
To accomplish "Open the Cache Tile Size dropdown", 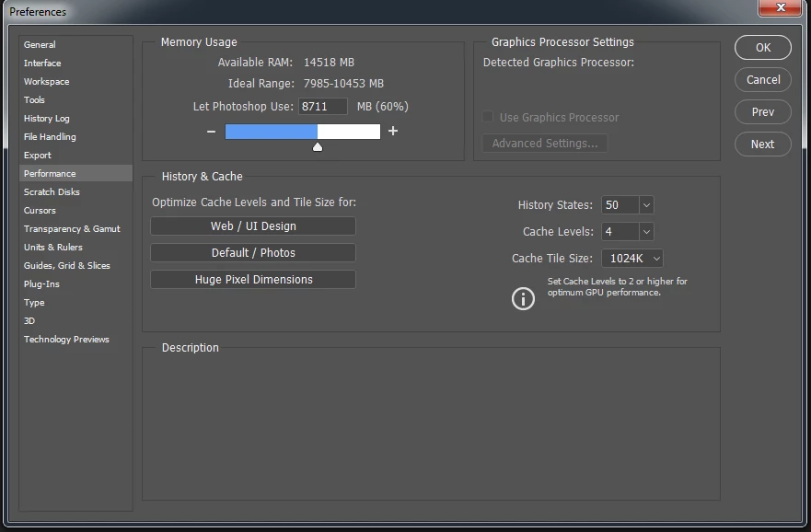I will pyautogui.click(x=632, y=258).
